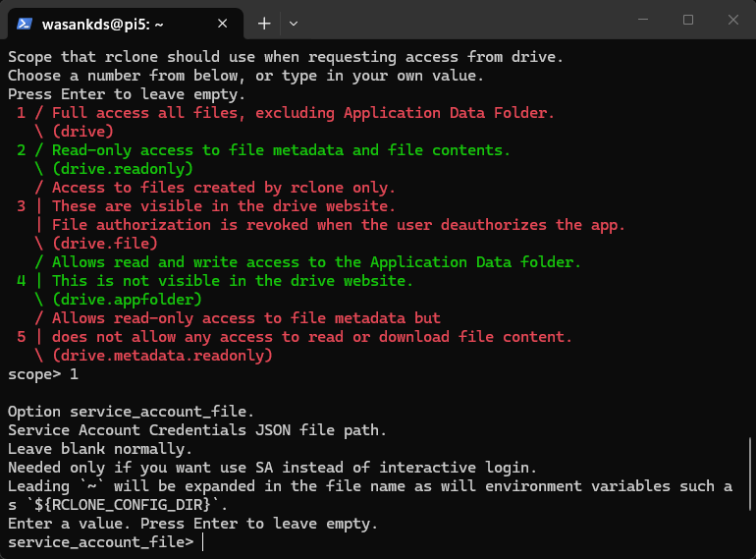Click the terminal vertical scrollbar thumb
756x559 pixels.
point(750,474)
